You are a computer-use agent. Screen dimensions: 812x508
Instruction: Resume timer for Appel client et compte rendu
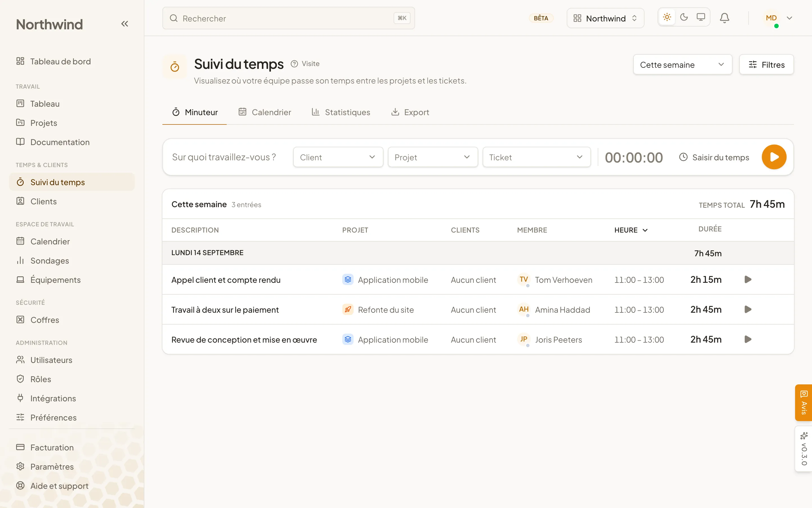click(x=748, y=279)
